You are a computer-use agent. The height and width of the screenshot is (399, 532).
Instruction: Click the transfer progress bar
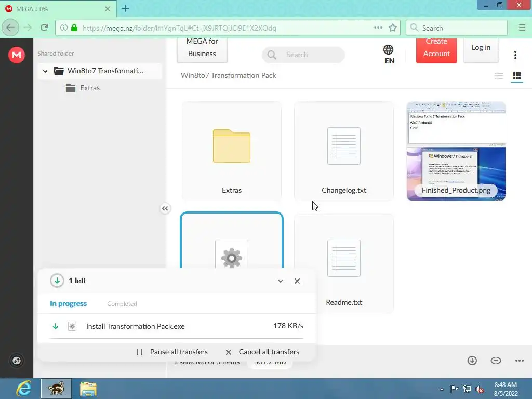click(x=176, y=338)
